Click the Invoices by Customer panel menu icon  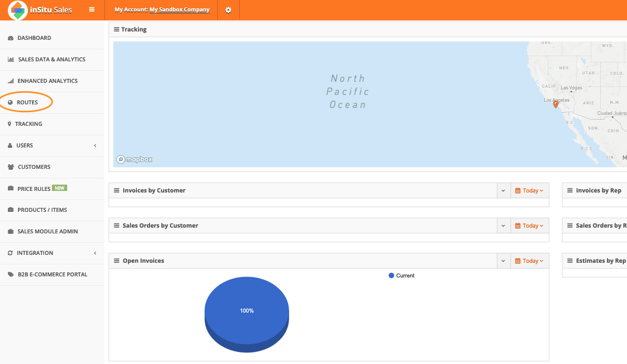[117, 190]
